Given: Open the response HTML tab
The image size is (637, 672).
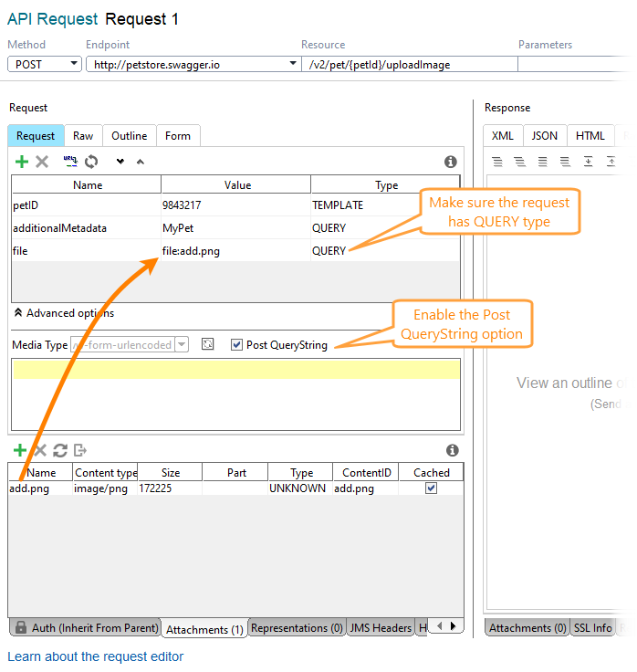Looking at the screenshot, I should (590, 136).
